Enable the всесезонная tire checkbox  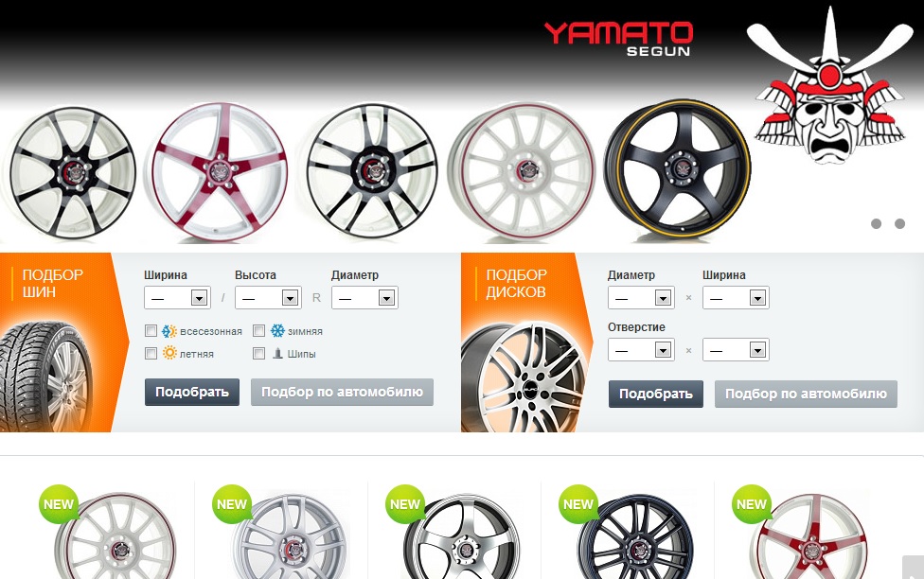click(x=151, y=331)
